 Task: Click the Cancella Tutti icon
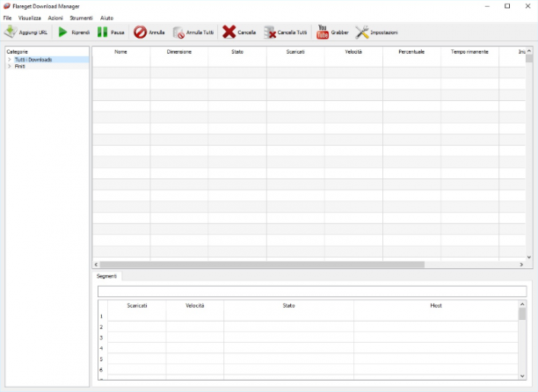tap(270, 33)
